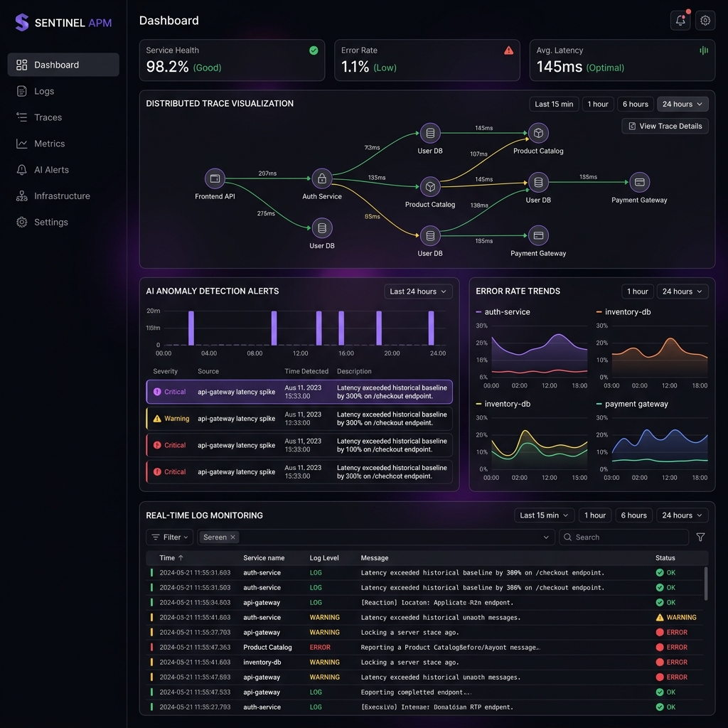Click the auth-service purple legend swatch

tap(478, 312)
